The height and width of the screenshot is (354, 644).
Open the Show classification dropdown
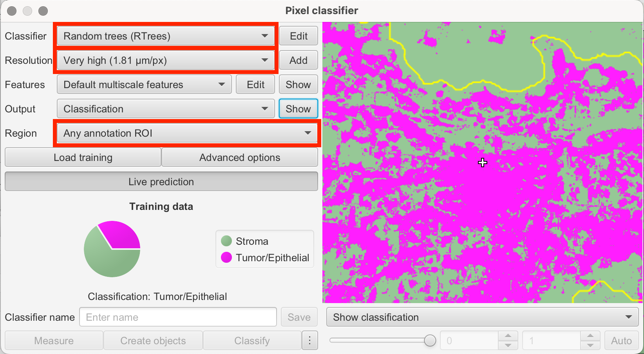(482, 317)
